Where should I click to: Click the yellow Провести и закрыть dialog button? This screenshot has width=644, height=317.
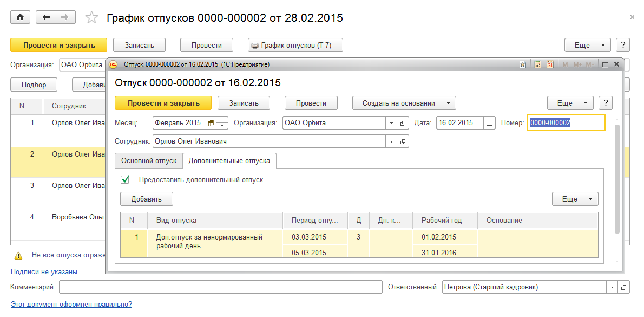point(163,103)
